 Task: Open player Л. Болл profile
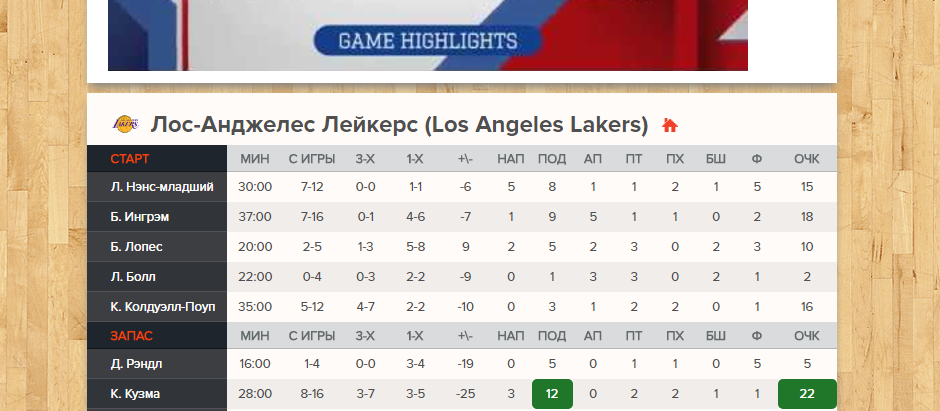(133, 277)
